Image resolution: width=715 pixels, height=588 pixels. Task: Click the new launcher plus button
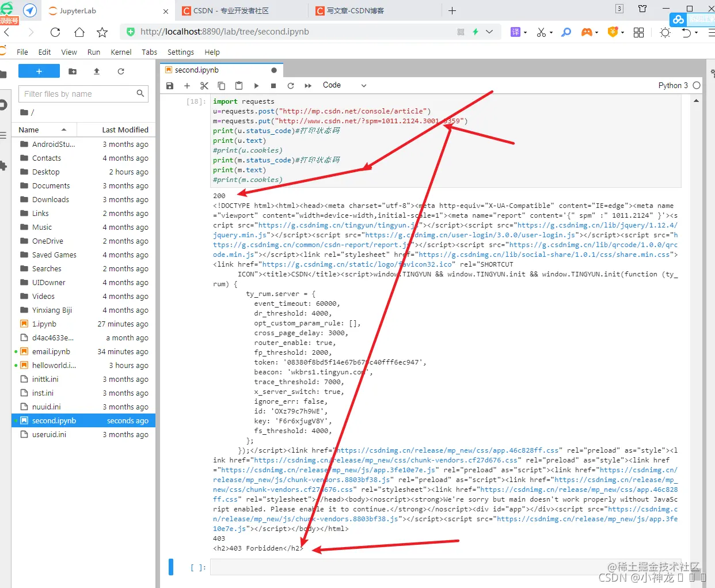39,71
